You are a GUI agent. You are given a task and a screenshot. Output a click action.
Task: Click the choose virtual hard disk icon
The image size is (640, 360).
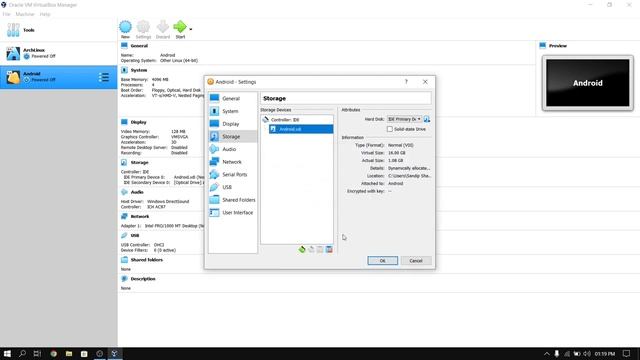pos(427,119)
